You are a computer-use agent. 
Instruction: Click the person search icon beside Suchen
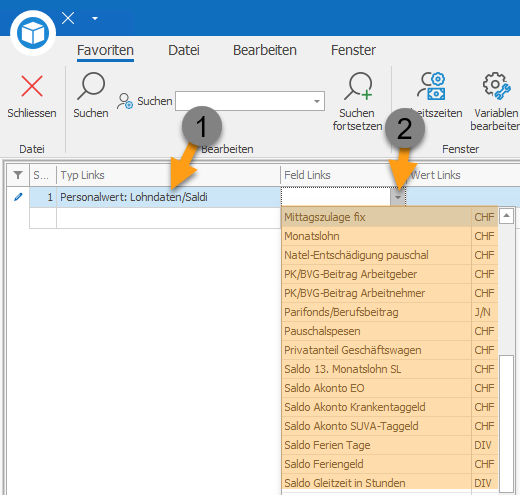pyautogui.click(x=125, y=101)
